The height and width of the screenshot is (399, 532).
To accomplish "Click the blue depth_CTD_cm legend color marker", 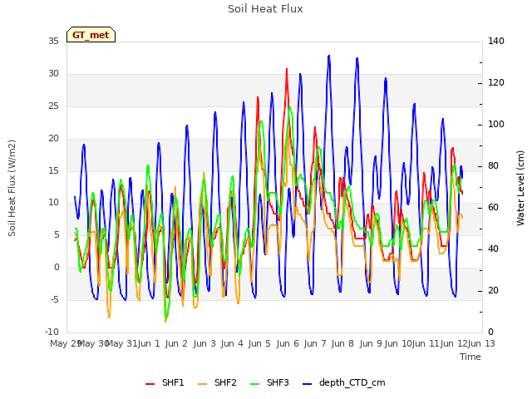I will (307, 384).
